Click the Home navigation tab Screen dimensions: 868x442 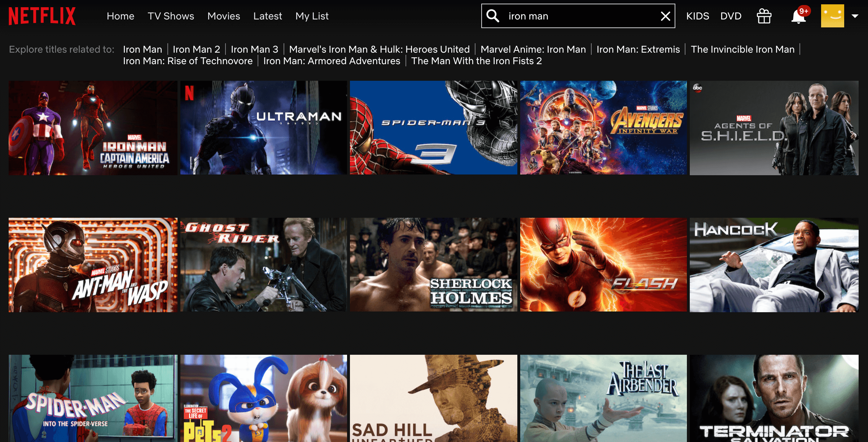click(x=120, y=15)
